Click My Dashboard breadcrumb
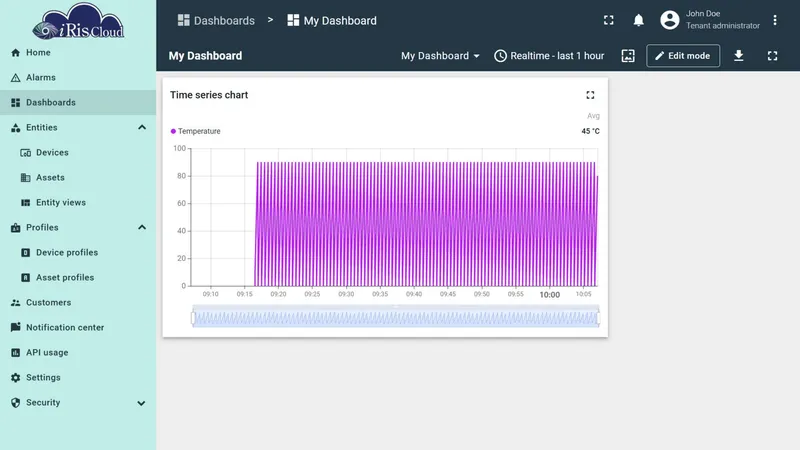The width and height of the screenshot is (800, 450). tap(332, 20)
